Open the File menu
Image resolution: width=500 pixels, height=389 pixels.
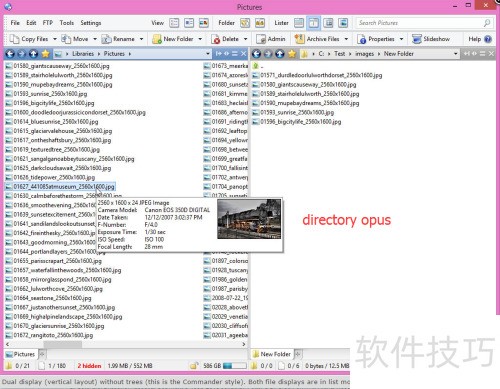15,23
